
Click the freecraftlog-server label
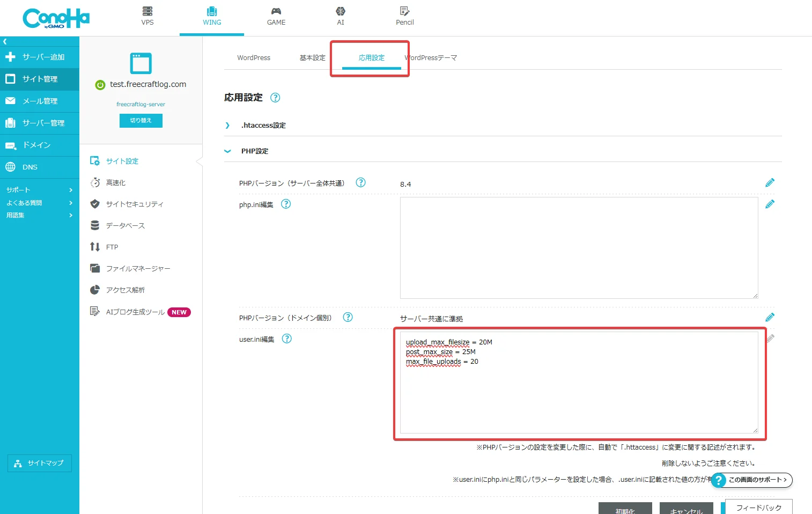(141, 105)
